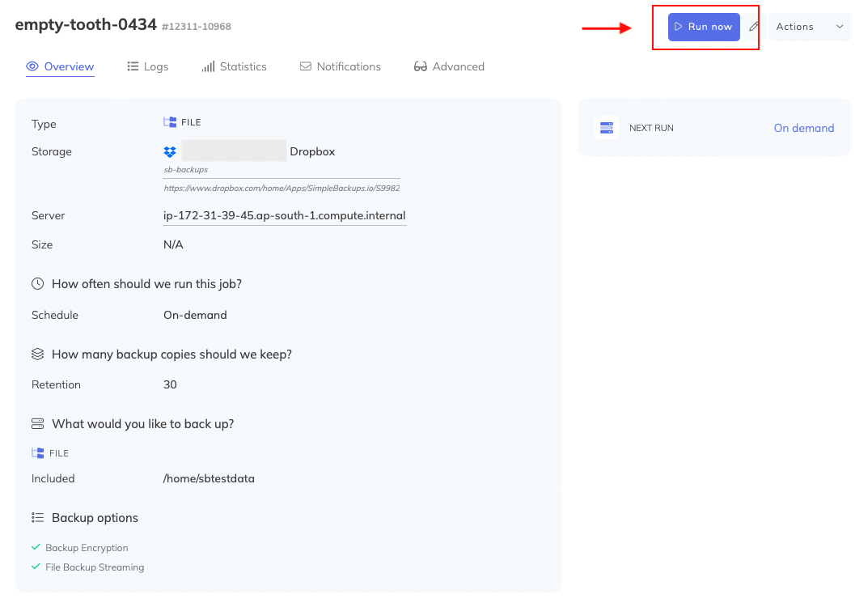Go to the Statistics tab
This screenshot has height=607, width=868.
click(x=235, y=66)
